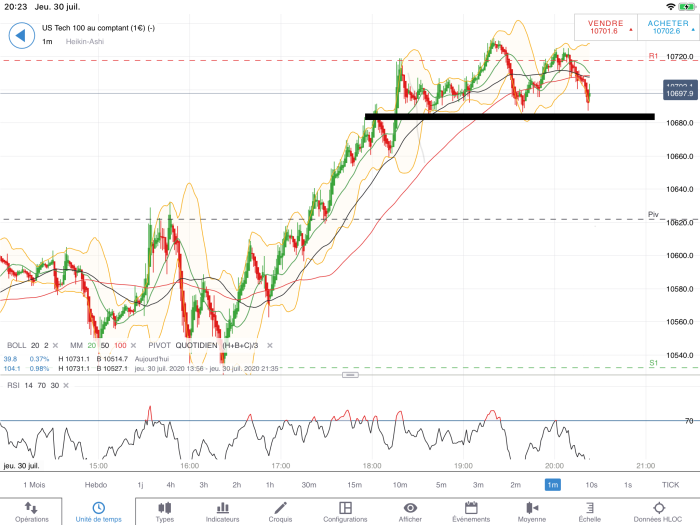Select the 2m time unit

pos(516,485)
